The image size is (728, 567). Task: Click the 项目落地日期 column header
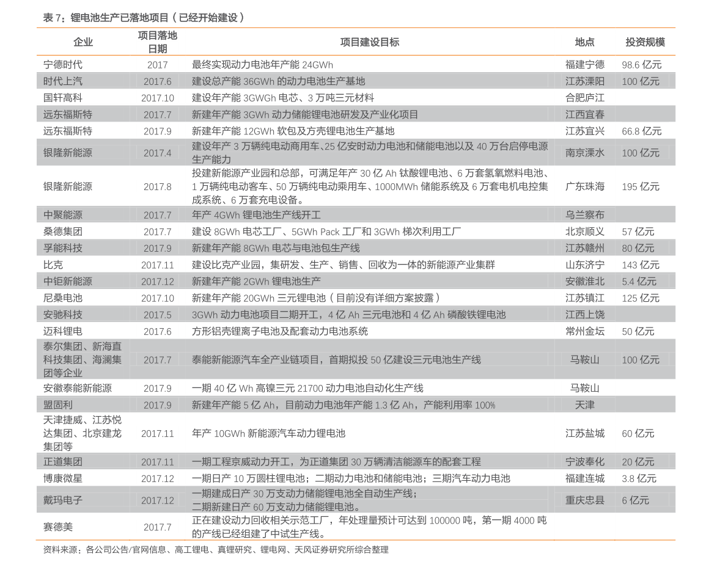(x=157, y=42)
